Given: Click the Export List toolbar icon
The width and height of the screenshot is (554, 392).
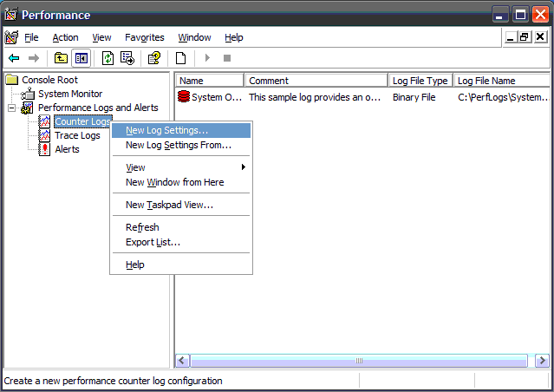Looking at the screenshot, I should (x=127, y=58).
